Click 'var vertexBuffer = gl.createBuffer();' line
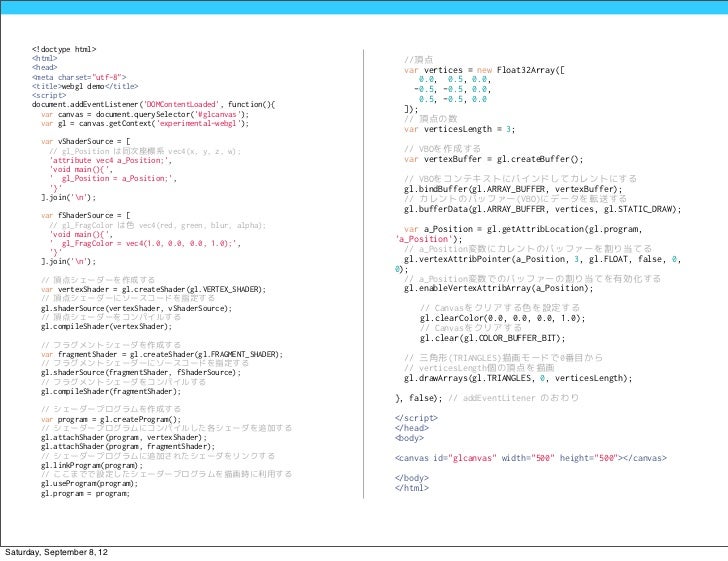The image size is (728, 561). (494, 159)
